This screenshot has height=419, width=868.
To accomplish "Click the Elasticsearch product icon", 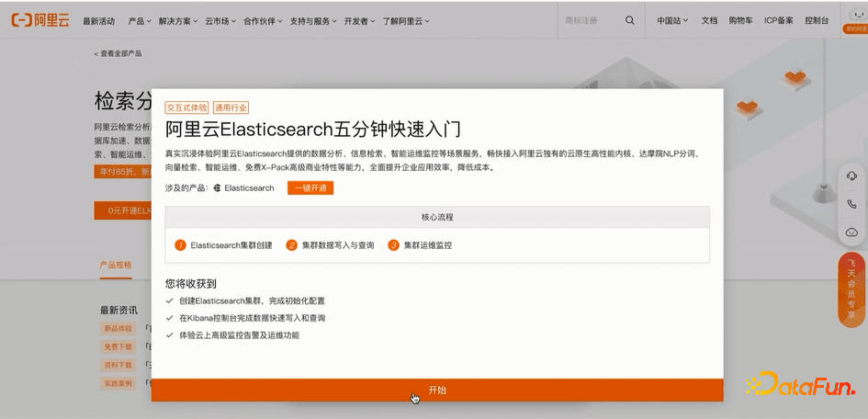I will [217, 188].
